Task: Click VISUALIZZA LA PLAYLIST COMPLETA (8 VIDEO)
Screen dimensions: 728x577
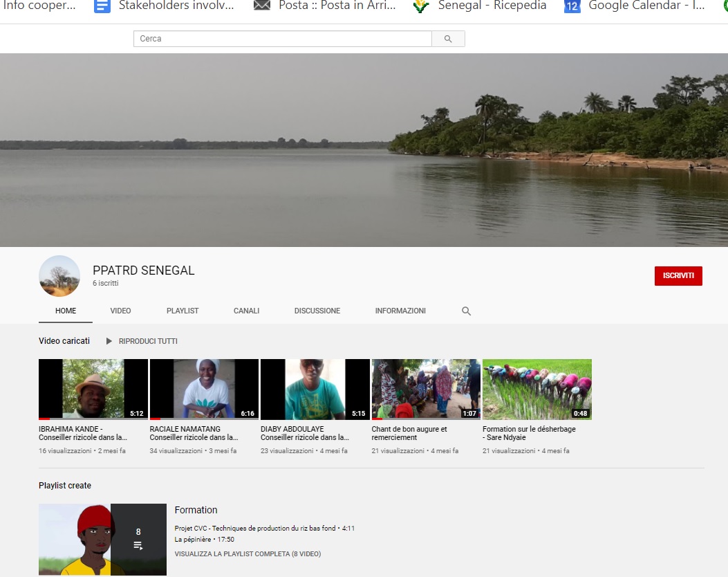Action: 248,553
